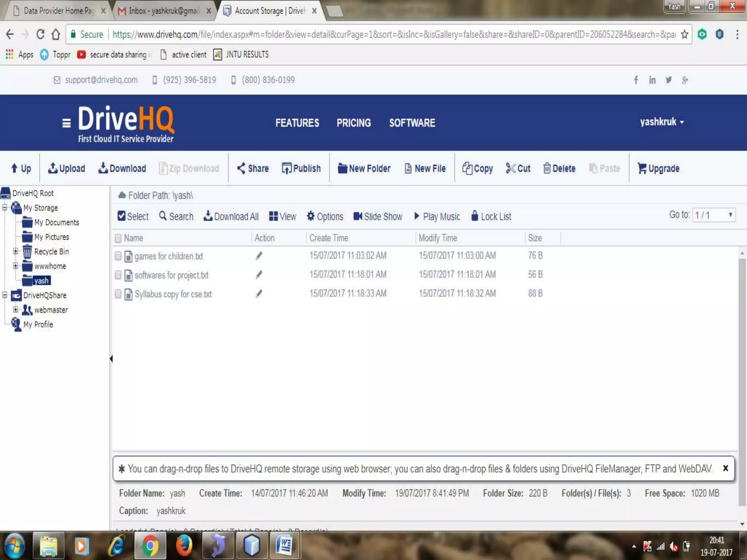Click the Delete trash icon
The width and height of the screenshot is (747, 560).
pos(547,168)
